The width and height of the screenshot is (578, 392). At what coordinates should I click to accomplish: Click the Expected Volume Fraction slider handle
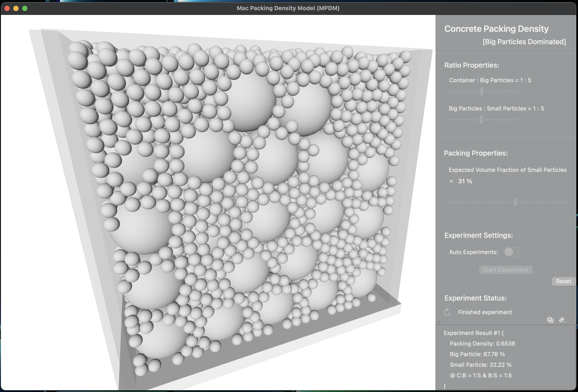515,202
